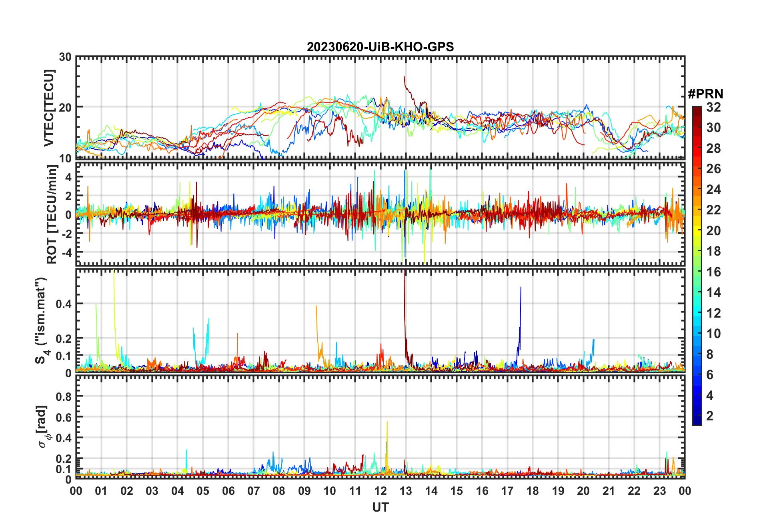Select the PRN colorbar tick "12"

pyautogui.click(x=713, y=313)
